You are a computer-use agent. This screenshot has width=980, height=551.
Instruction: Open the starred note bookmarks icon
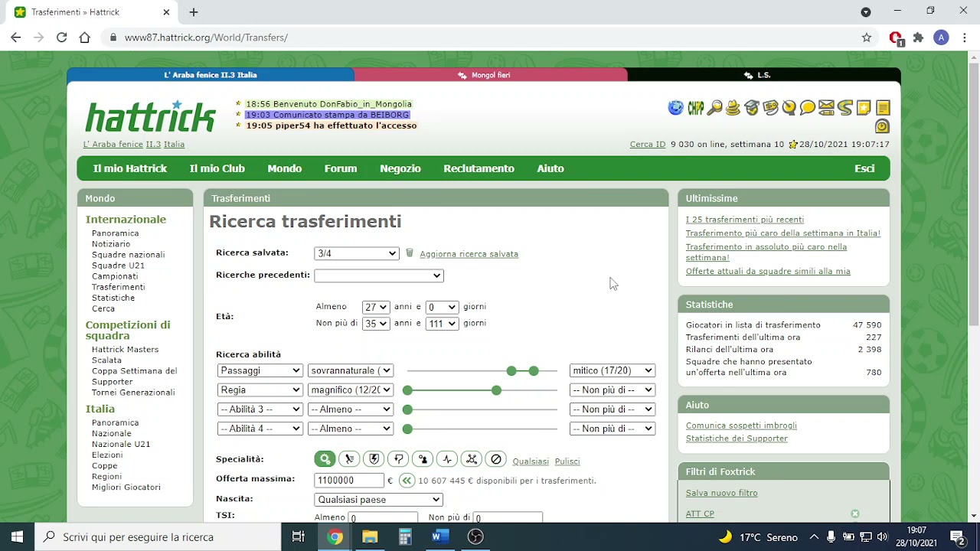coord(864,108)
